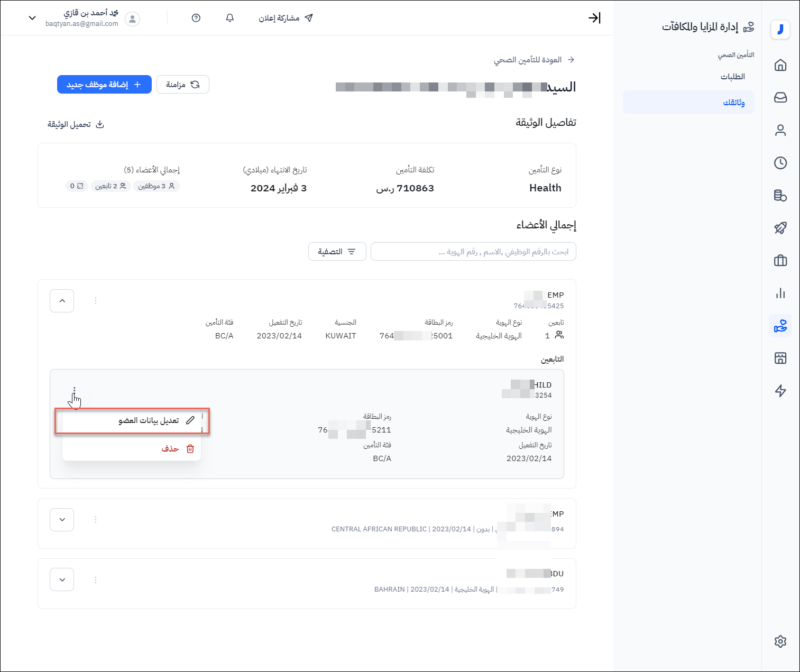
Task: Click the 'مزامنة' sync button
Action: [x=183, y=85]
